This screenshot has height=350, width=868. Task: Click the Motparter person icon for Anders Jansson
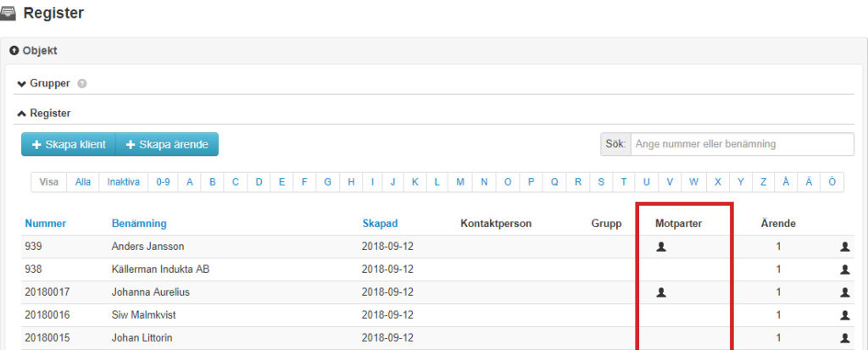point(661,247)
